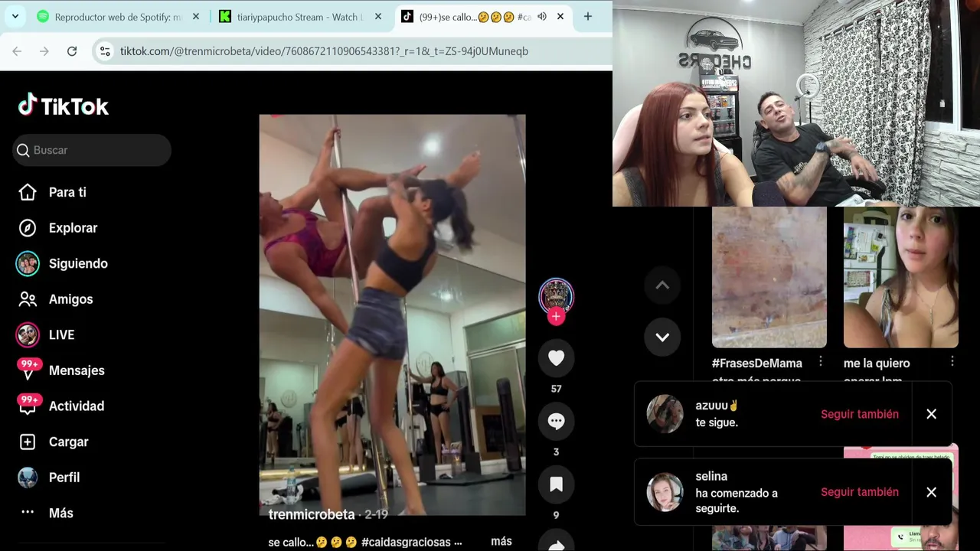The height and width of the screenshot is (551, 980).
Task: Go to previous video with up chevron
Action: [662, 285]
